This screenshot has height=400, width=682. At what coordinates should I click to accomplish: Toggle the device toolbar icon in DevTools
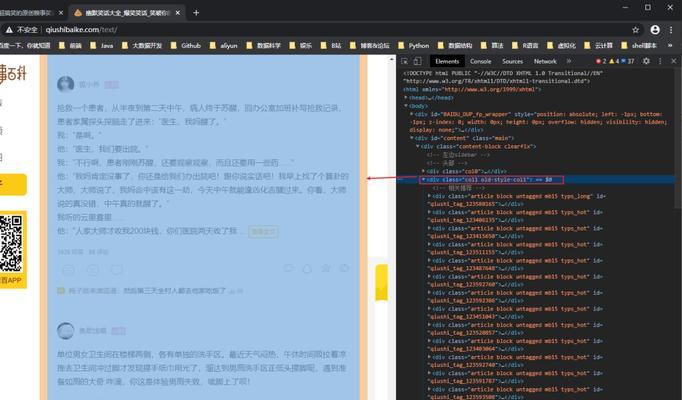point(418,61)
